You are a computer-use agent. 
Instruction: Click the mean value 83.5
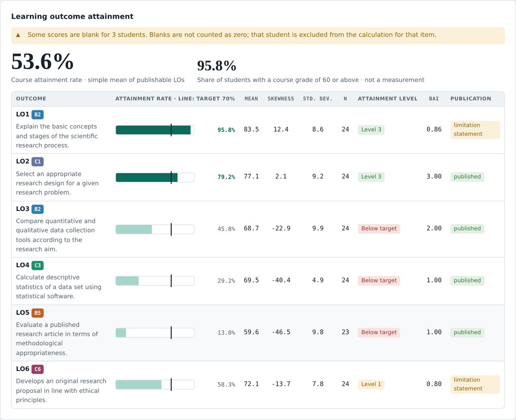[251, 129]
